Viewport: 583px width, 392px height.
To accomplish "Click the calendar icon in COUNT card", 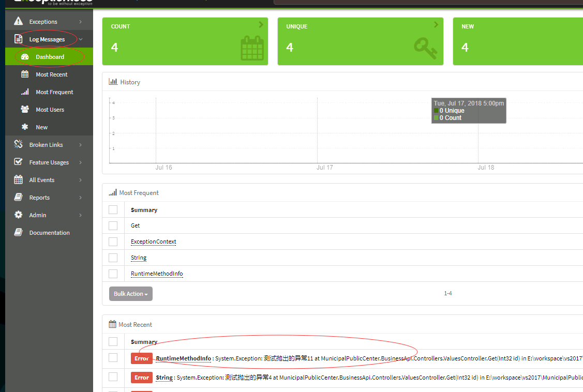I will 252,48.
